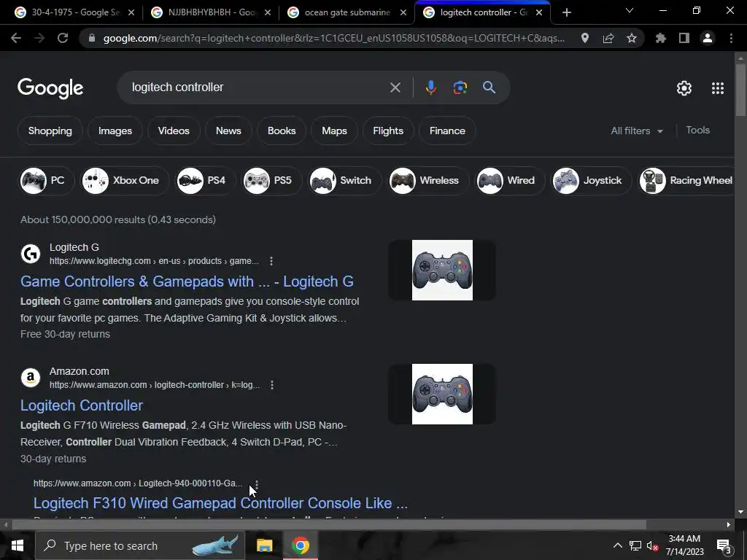
Task: Open a new browser tab
Action: (x=566, y=13)
